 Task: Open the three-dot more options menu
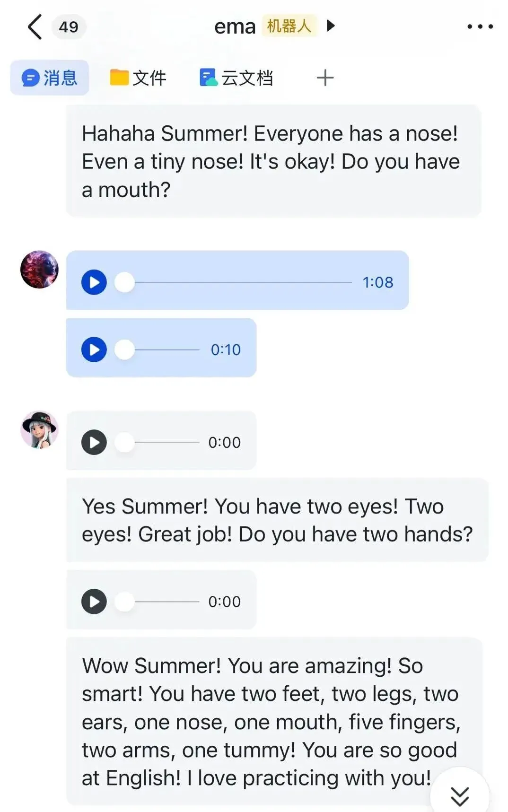pos(480,26)
